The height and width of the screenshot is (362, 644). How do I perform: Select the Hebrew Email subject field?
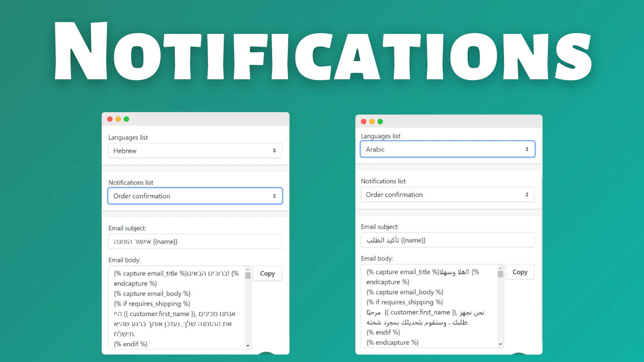[x=195, y=241]
